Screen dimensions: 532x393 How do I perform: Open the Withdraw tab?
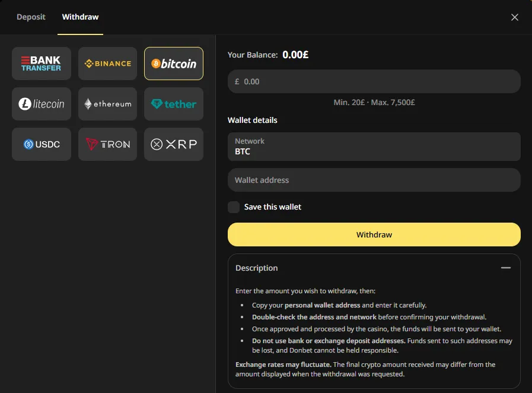81,17
